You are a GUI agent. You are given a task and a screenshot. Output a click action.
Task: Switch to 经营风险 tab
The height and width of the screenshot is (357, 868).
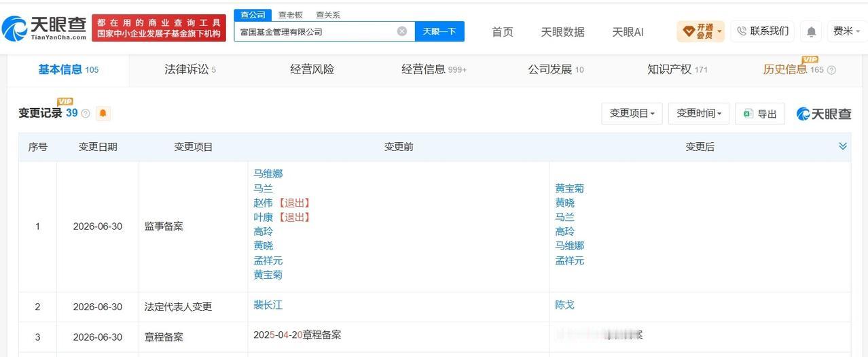(312, 69)
